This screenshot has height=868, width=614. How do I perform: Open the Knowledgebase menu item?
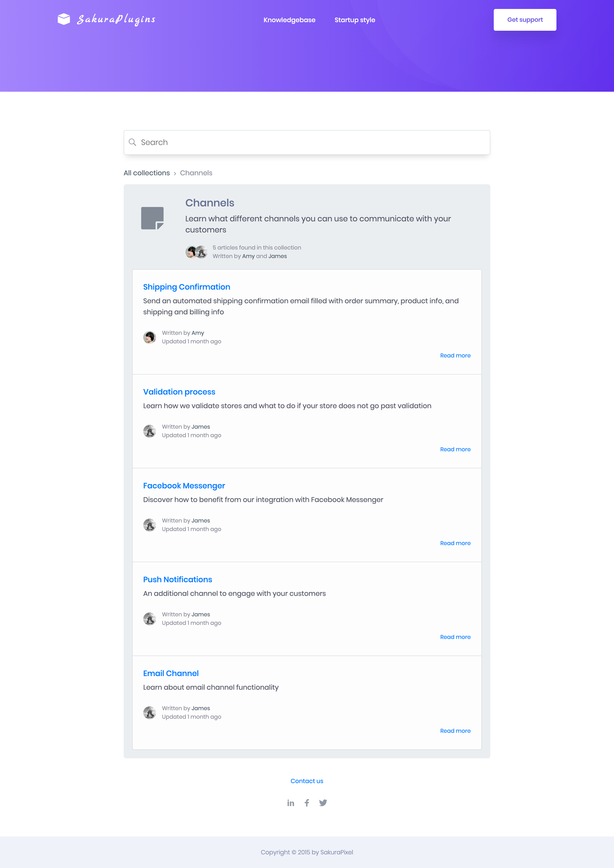coord(289,20)
